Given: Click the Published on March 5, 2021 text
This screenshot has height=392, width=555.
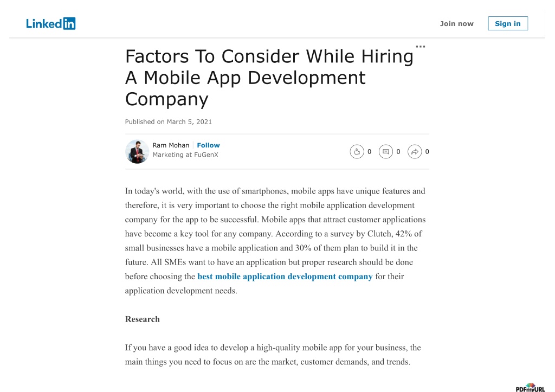Looking at the screenshot, I should click(x=169, y=122).
